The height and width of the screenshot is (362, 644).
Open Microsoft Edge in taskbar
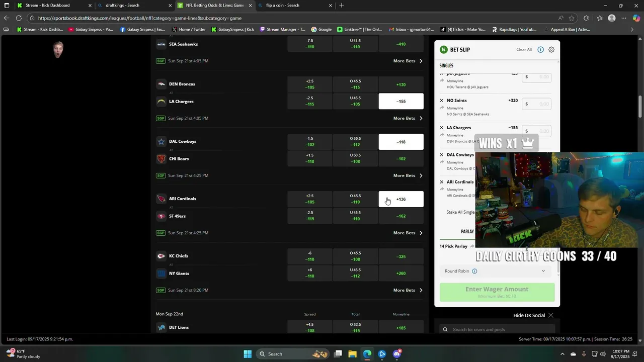pyautogui.click(x=367, y=354)
